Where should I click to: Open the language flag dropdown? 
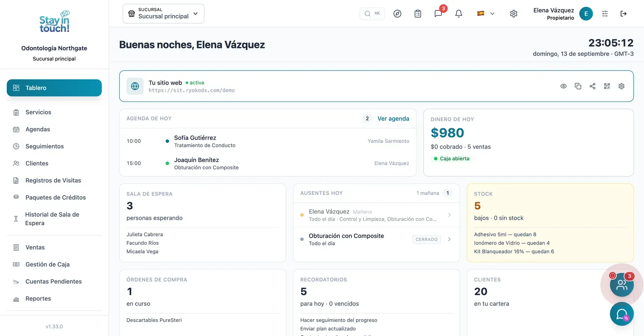(486, 14)
